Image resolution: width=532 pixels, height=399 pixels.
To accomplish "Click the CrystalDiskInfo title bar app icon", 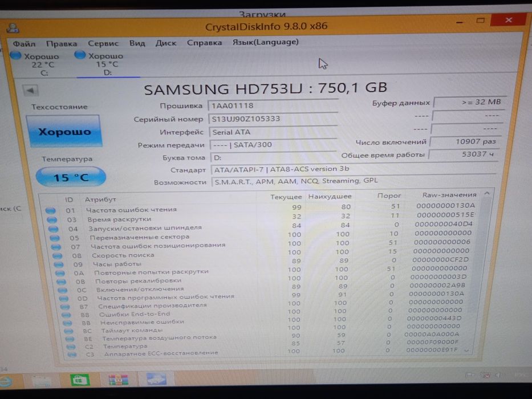I will 13,28.
